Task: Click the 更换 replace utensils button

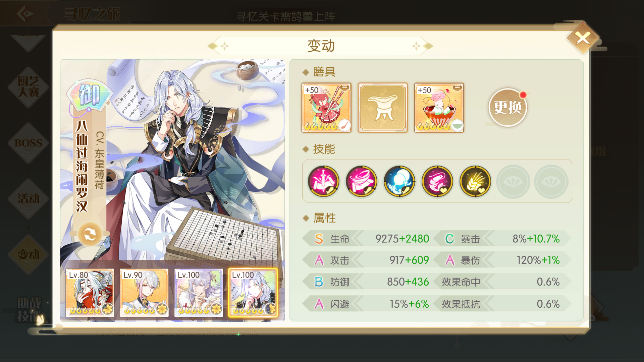Action: tap(507, 108)
